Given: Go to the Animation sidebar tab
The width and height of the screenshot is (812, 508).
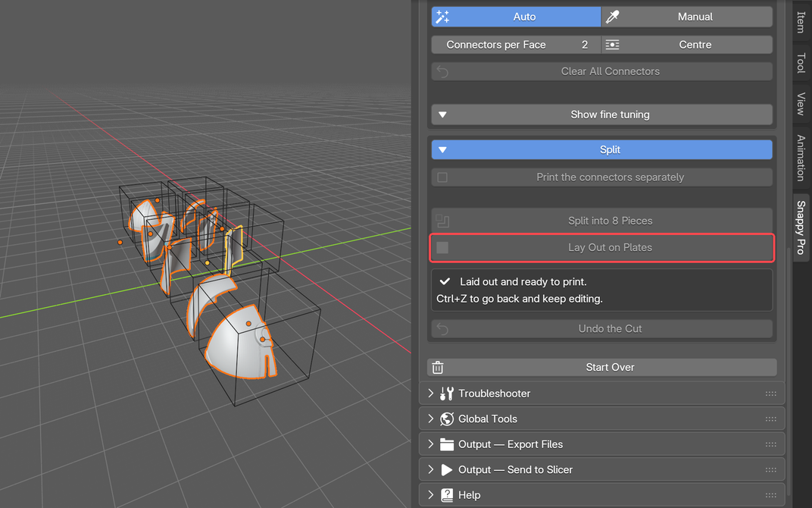Looking at the screenshot, I should [x=801, y=158].
